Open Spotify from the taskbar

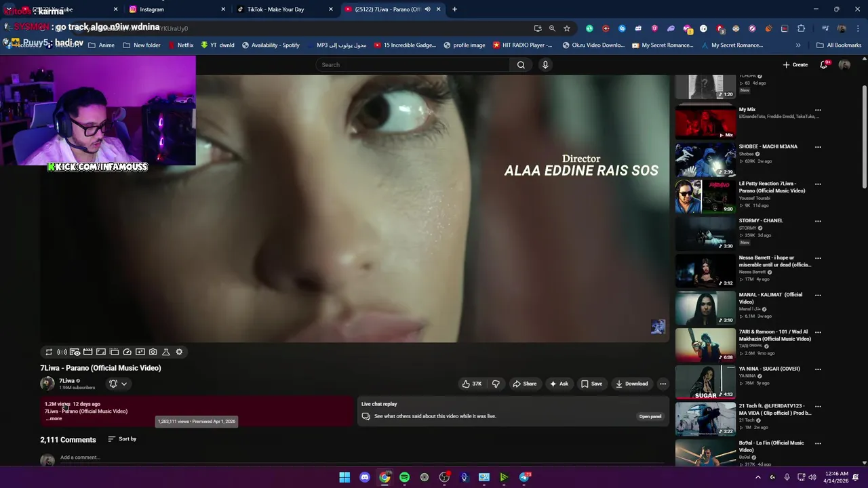[x=404, y=477]
